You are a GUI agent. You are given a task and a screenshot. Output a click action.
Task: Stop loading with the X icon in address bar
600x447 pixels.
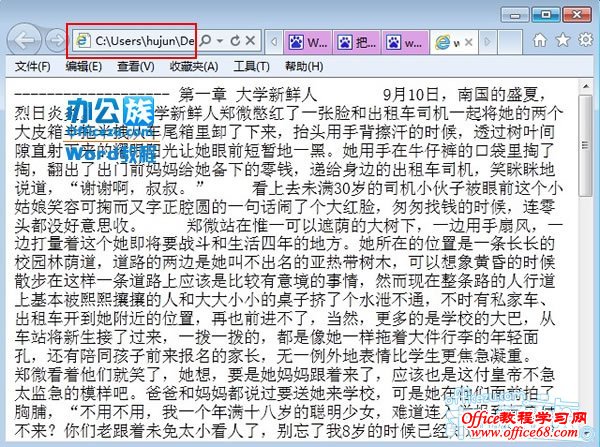[250, 40]
